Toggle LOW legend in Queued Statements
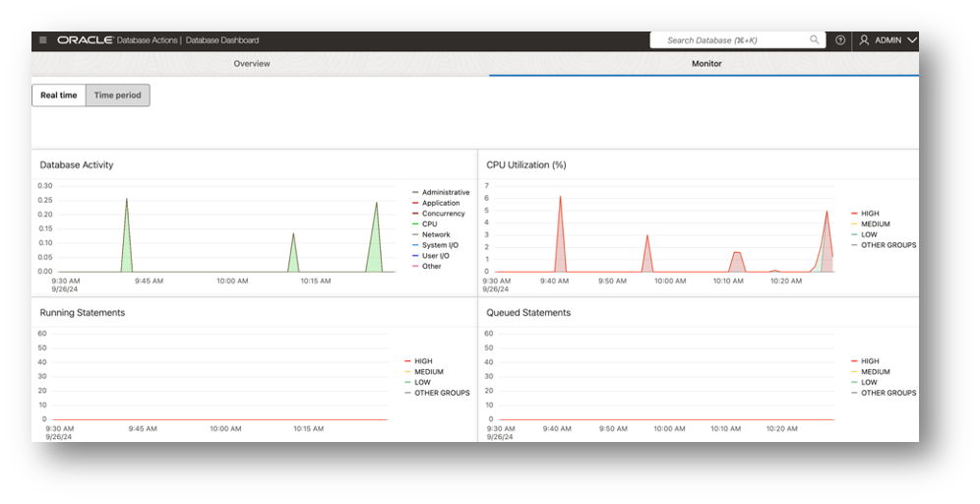Screen dimensions: 980x504 tap(864, 382)
